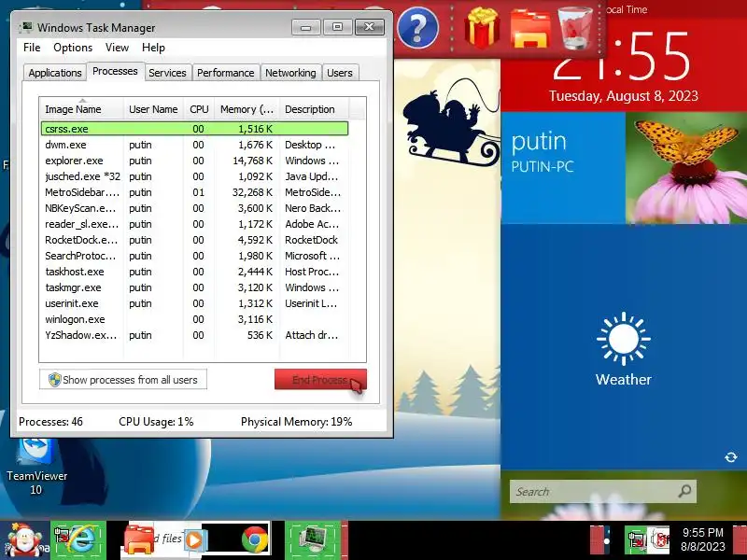Select taskhost.exe process row
747x560 pixels.
coord(194,272)
